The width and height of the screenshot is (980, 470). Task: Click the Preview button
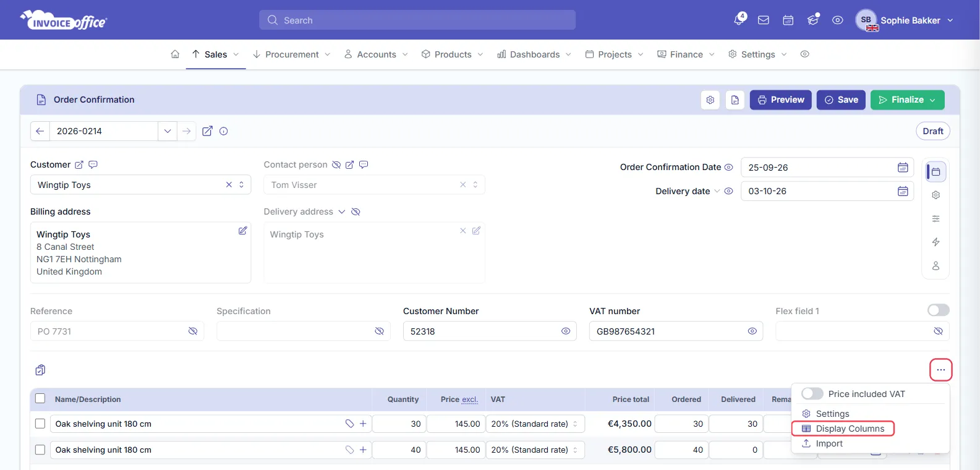[781, 100]
